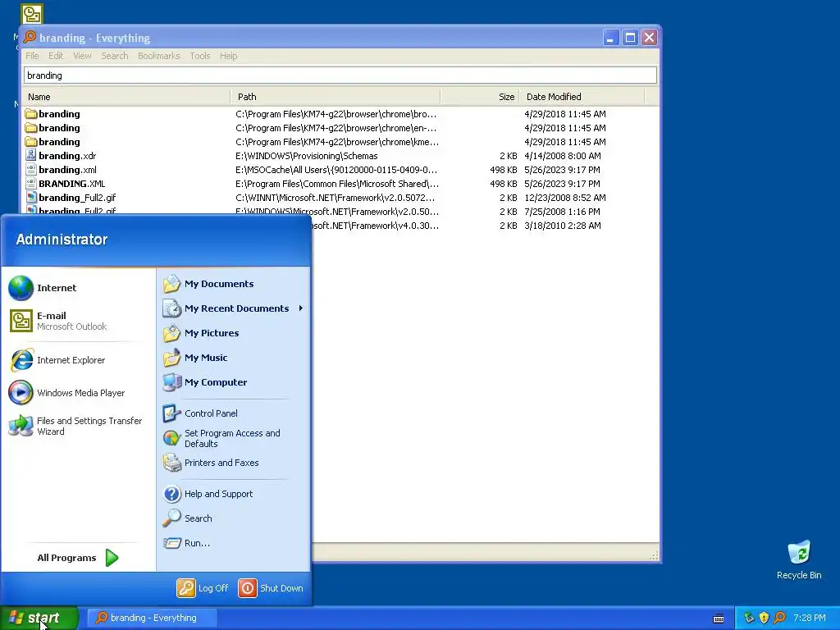Viewport: 840px width, 630px height.
Task: Open the Search menu in Everything
Action: click(115, 56)
